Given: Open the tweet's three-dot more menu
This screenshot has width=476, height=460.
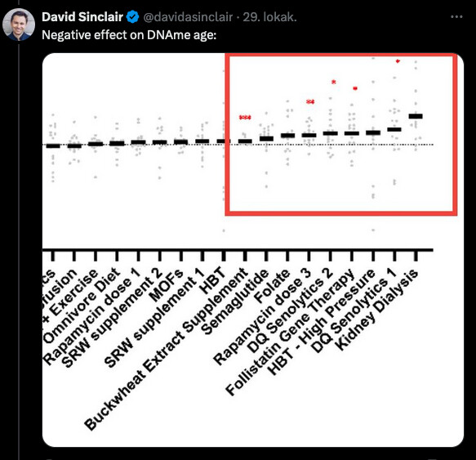Looking at the screenshot, I should click(x=456, y=17).
